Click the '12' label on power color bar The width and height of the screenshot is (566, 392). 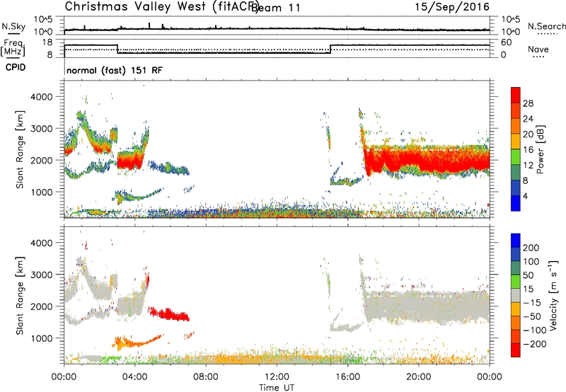click(528, 166)
